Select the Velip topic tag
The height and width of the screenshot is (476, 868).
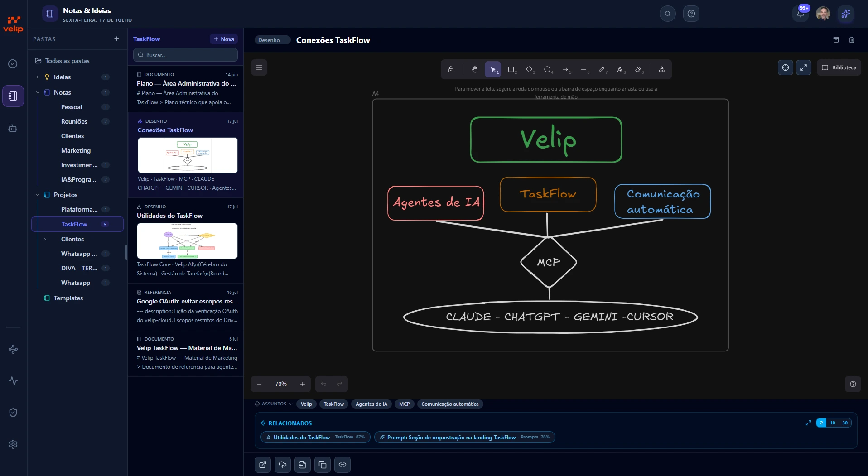coord(306,404)
